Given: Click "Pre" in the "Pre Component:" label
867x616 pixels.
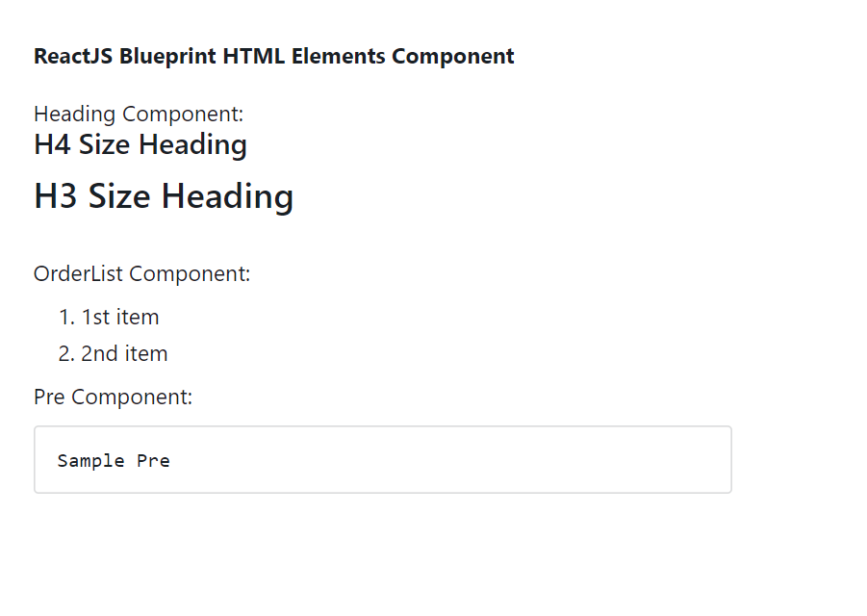Looking at the screenshot, I should point(49,397).
